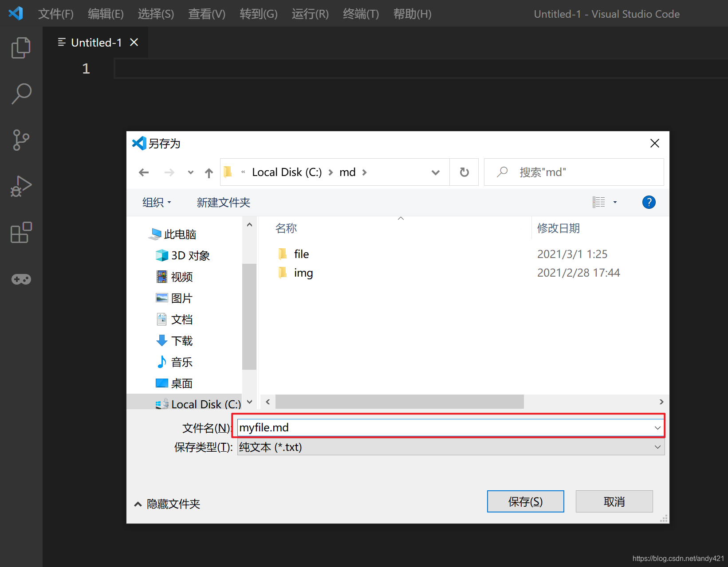Click the 新建文件夹 button

[x=224, y=202]
